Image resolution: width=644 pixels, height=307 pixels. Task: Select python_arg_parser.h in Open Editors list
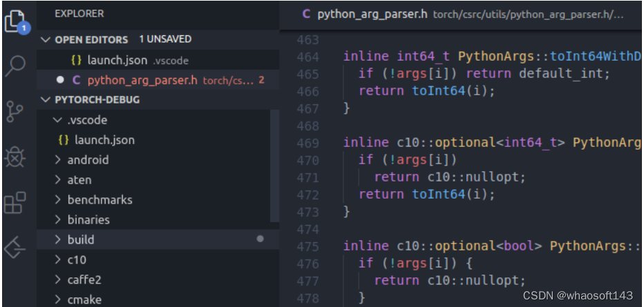(158, 80)
